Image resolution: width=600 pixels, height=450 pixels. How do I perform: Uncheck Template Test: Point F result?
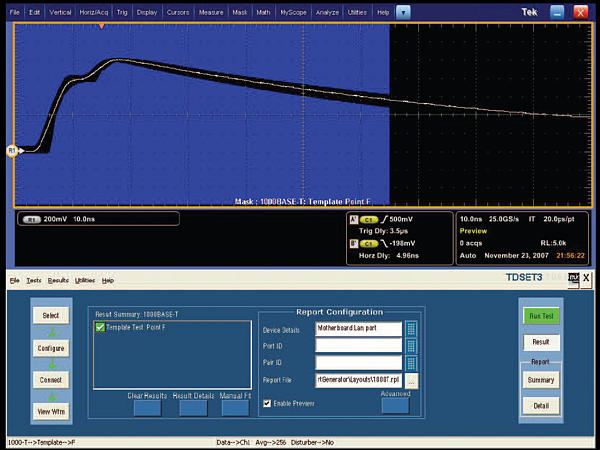98,328
